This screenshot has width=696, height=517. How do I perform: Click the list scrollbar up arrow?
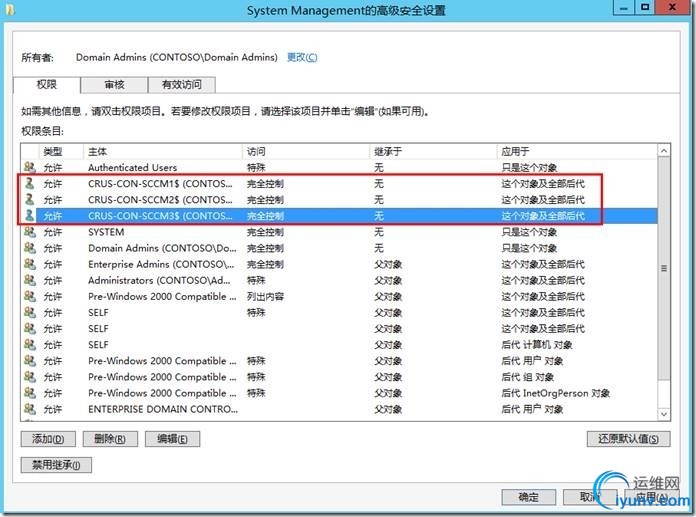[664, 151]
